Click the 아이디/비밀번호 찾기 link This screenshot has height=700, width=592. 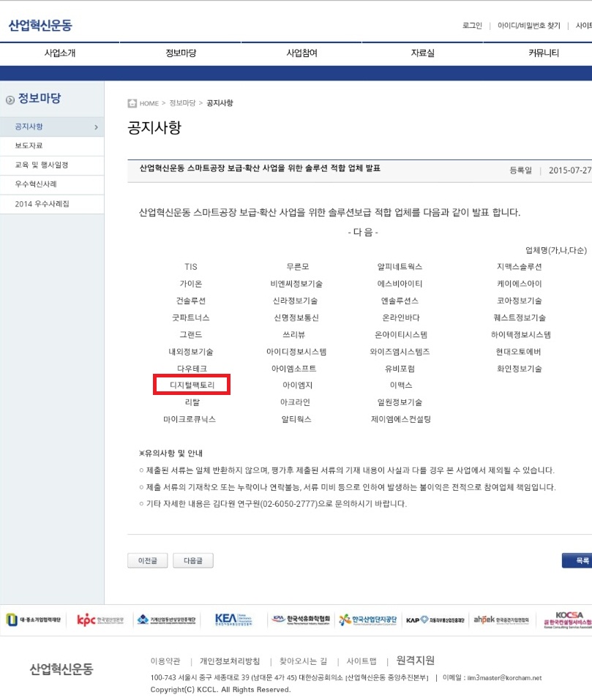528,26
